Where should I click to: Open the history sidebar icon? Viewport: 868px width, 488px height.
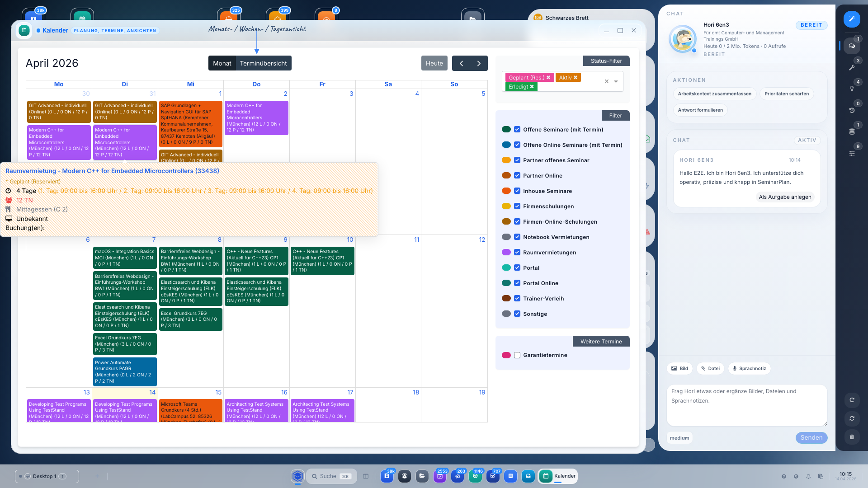(x=852, y=110)
